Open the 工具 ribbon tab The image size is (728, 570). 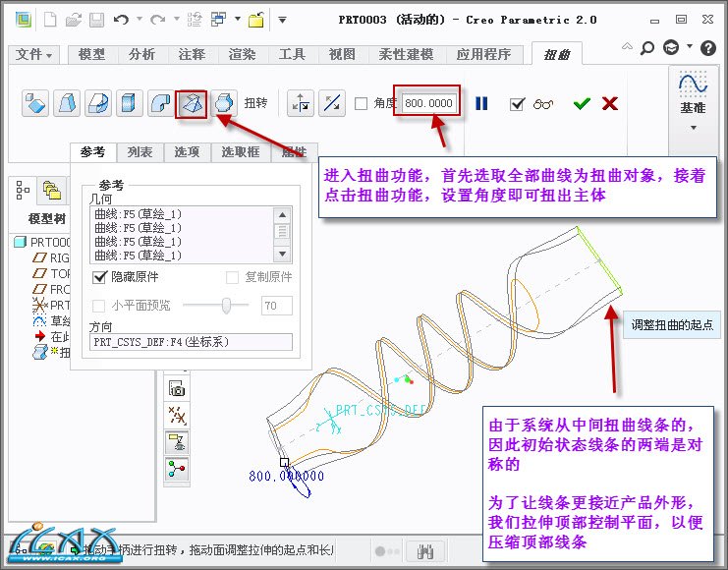click(292, 54)
